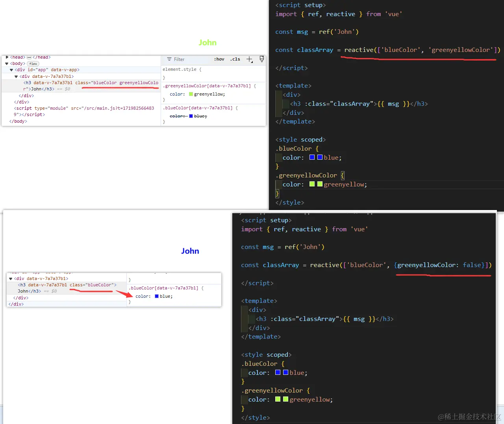This screenshot has width=504, height=424.
Task: Click the .greenyellowColor[data-v-7a7a37b1] selector in top styles
Action: [x=207, y=86]
